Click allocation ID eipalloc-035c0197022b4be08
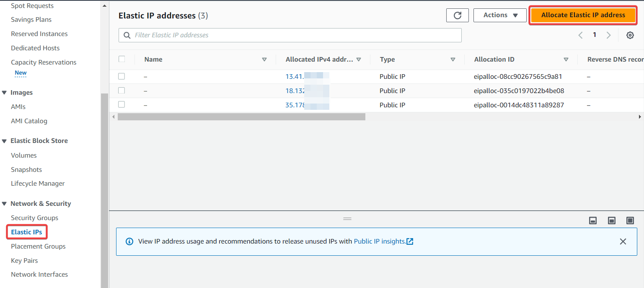The height and width of the screenshot is (288, 644). tap(519, 91)
